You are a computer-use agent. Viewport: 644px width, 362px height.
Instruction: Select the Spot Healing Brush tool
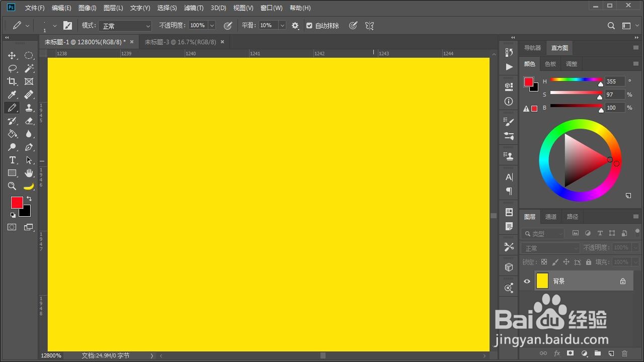pyautogui.click(x=29, y=95)
